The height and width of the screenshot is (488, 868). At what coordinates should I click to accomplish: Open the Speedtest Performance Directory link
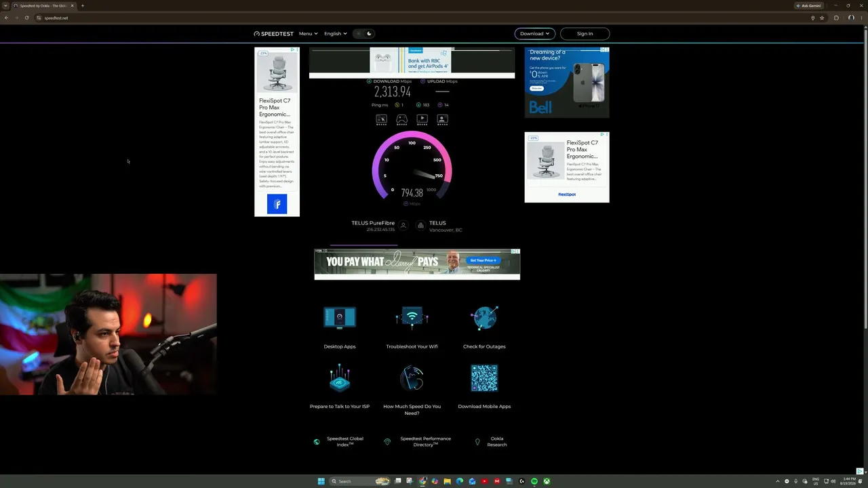pyautogui.click(x=425, y=441)
